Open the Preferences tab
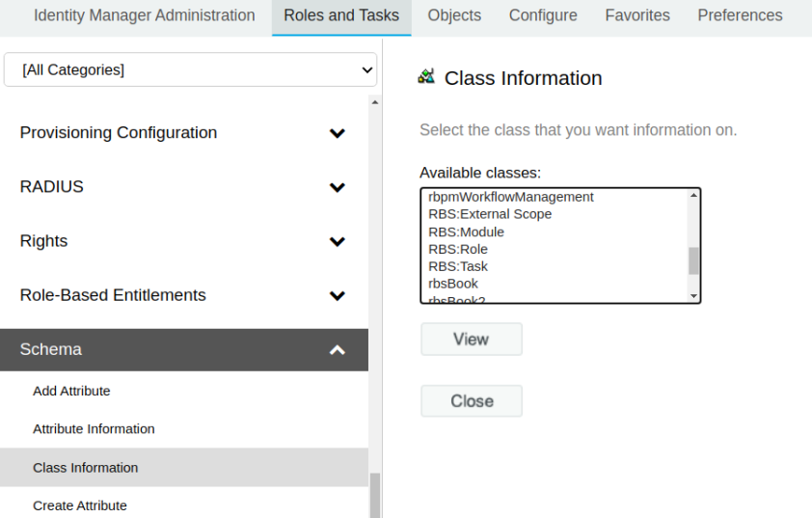 (740, 15)
